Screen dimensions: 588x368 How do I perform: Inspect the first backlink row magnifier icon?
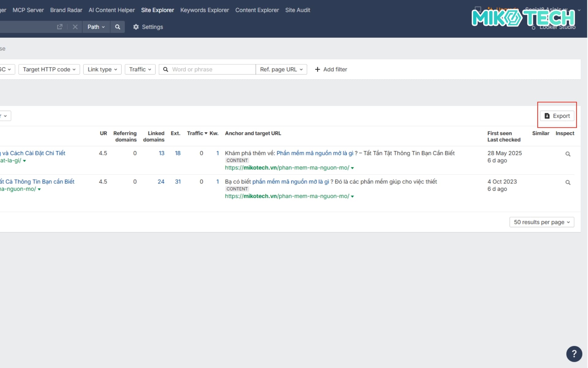pyautogui.click(x=568, y=154)
